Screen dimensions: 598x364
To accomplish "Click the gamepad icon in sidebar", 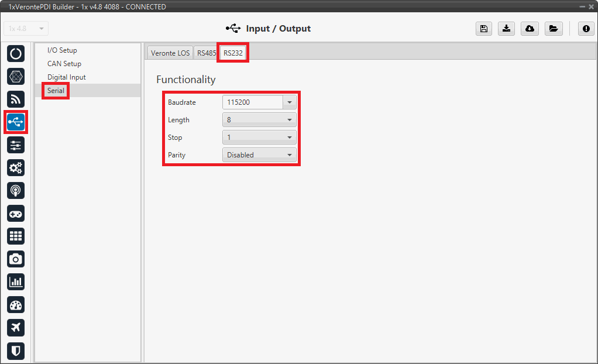I will (16, 213).
